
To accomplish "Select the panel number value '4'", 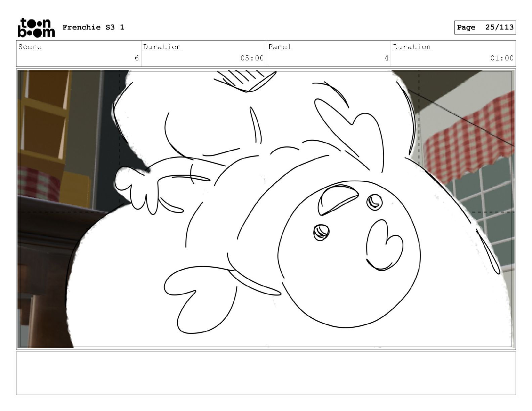I will click(387, 58).
